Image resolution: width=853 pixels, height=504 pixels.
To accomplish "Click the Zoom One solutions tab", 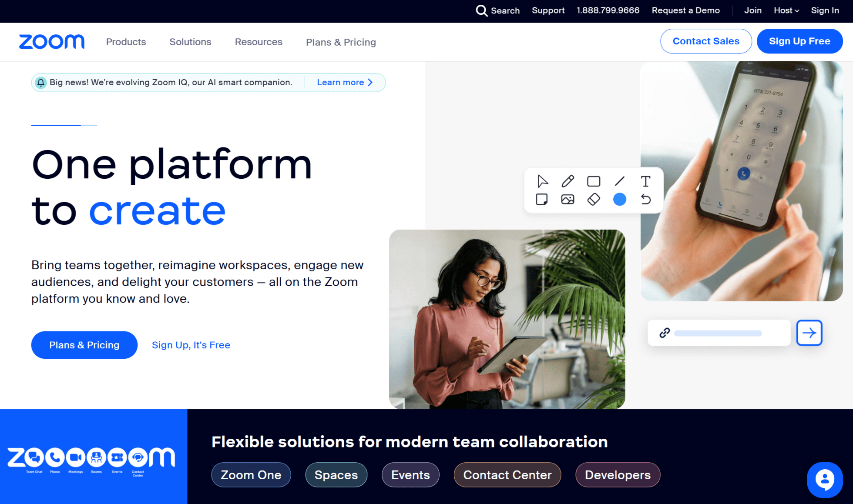I will (x=252, y=474).
